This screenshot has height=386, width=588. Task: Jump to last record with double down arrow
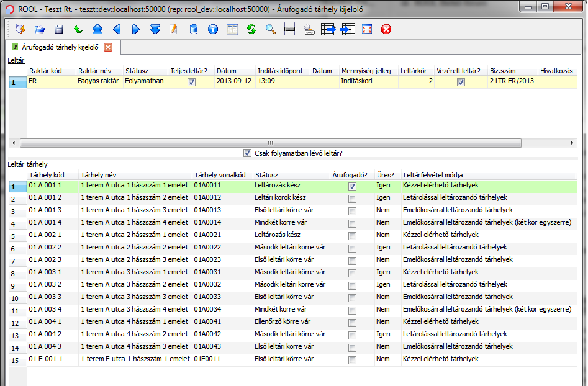pos(155,29)
